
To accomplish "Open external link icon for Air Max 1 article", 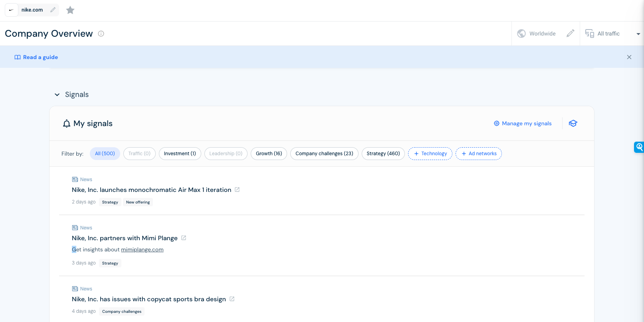I will point(237,190).
